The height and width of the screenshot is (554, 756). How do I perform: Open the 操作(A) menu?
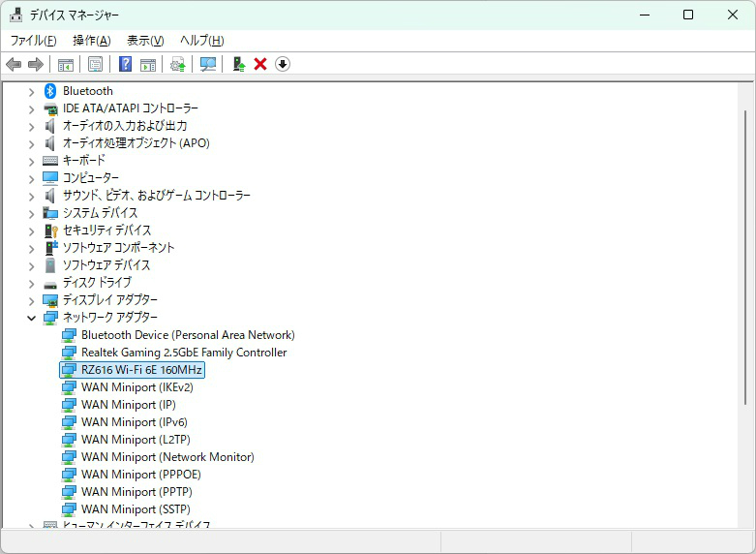point(91,41)
